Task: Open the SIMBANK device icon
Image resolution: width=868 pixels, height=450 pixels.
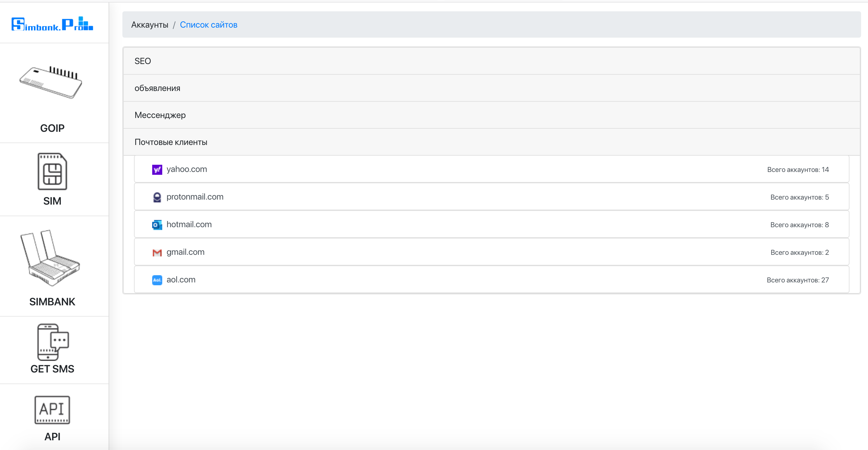Action: 50,258
